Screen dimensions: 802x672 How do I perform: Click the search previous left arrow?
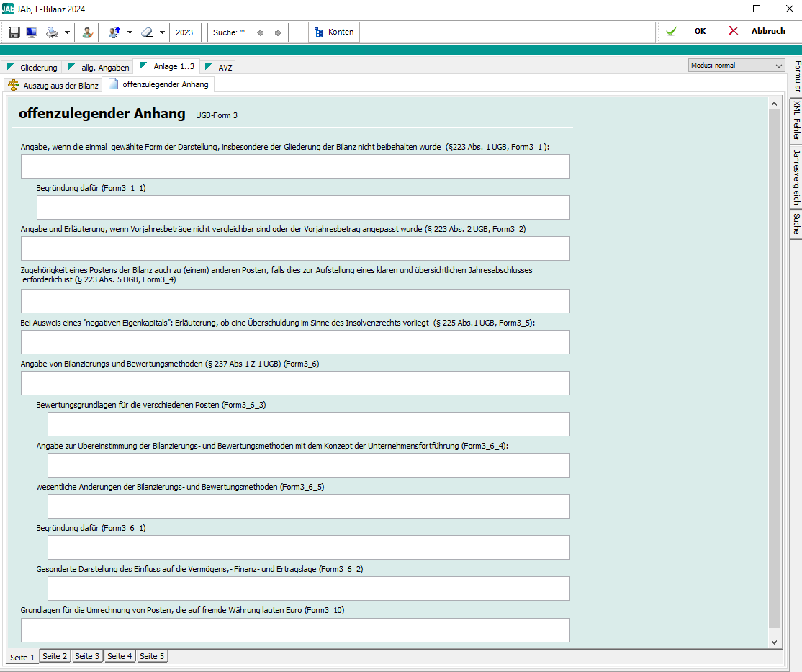point(261,32)
